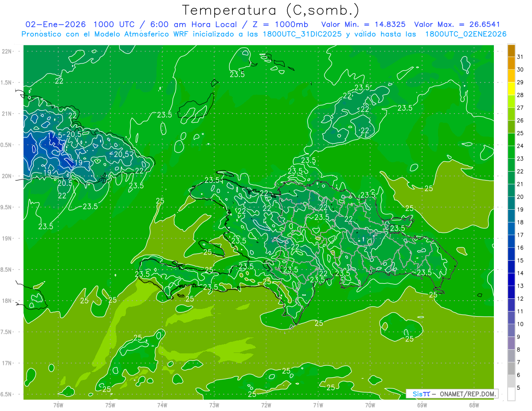Click the 0.5N latitude axis label
This screenshot has height=411, width=532.
(x=7, y=145)
